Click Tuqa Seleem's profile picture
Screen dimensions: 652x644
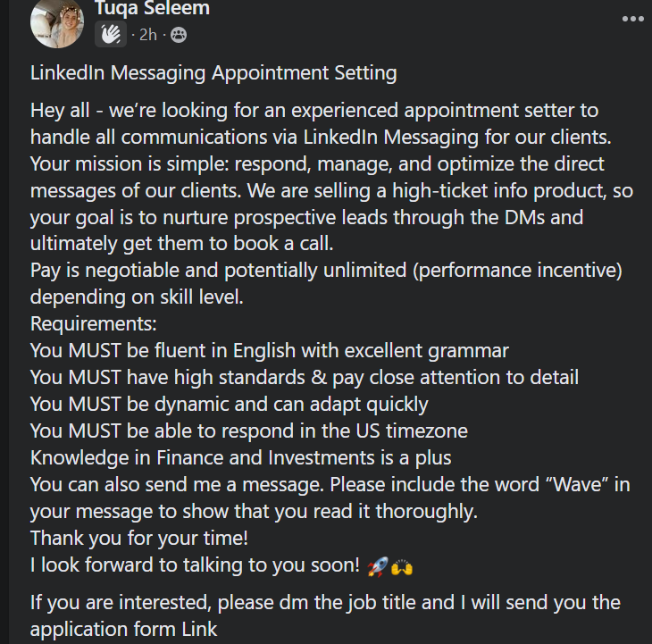point(57,23)
